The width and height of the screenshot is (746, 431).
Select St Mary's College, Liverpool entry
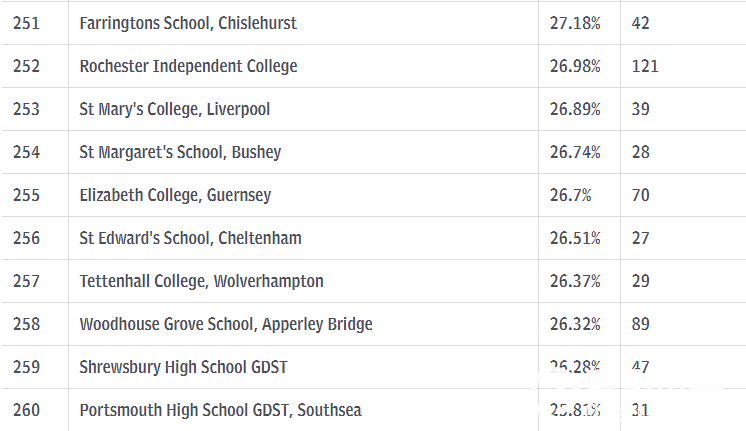[x=175, y=109]
